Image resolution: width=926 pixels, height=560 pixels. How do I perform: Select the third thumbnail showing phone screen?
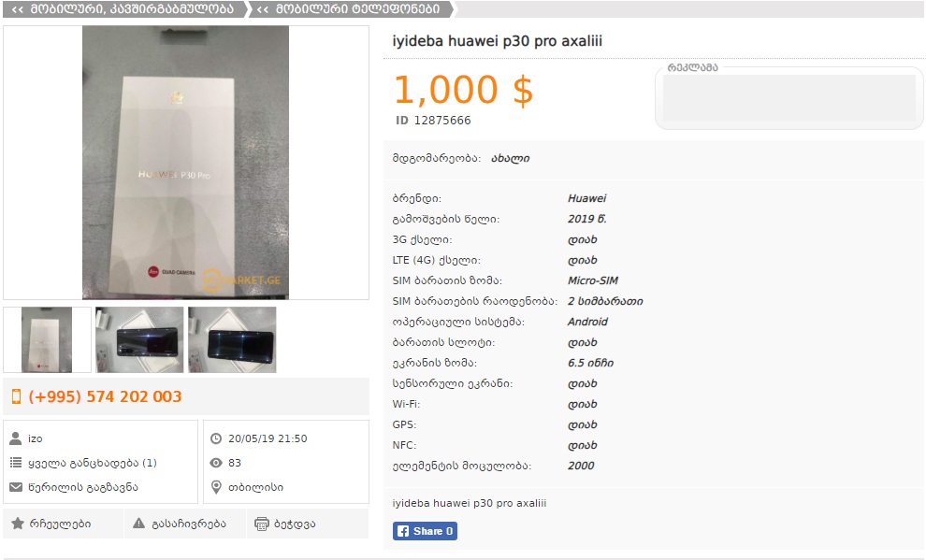(232, 340)
